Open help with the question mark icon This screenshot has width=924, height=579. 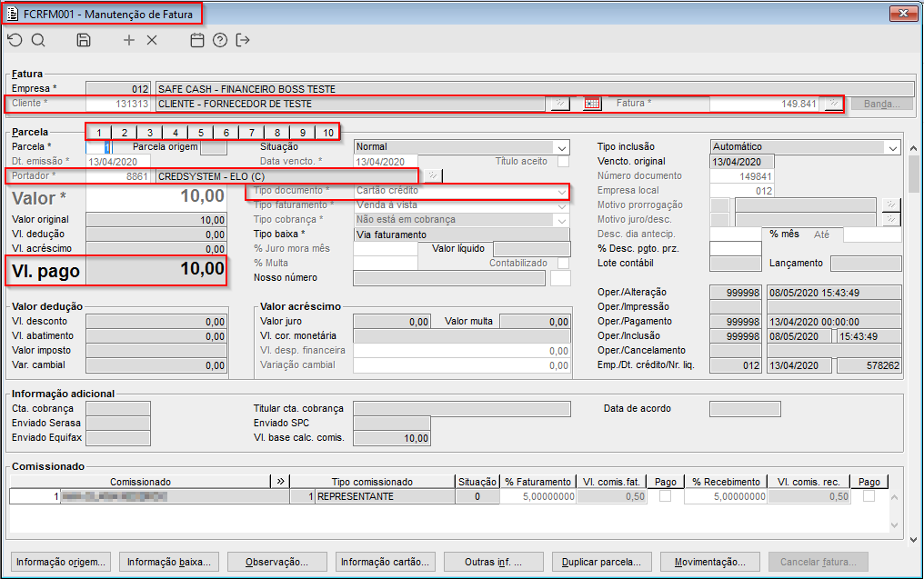220,40
